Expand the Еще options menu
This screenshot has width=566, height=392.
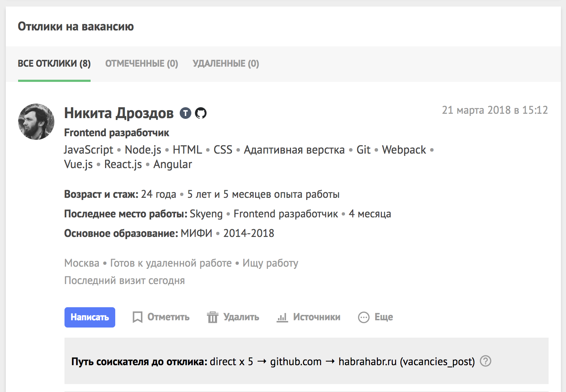pyautogui.click(x=384, y=317)
